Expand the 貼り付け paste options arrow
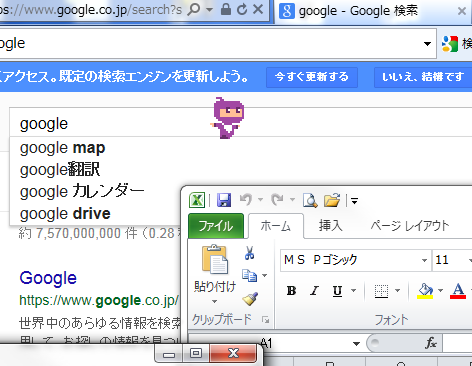The height and width of the screenshot is (366, 472). pos(215,301)
